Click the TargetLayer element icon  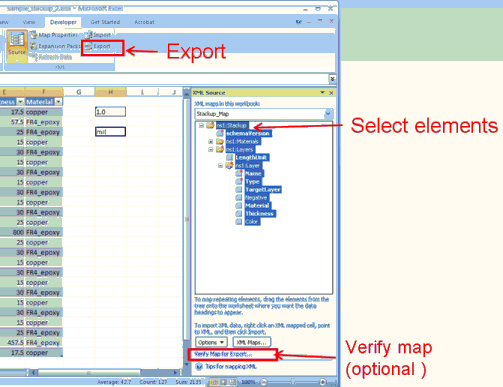(239, 189)
